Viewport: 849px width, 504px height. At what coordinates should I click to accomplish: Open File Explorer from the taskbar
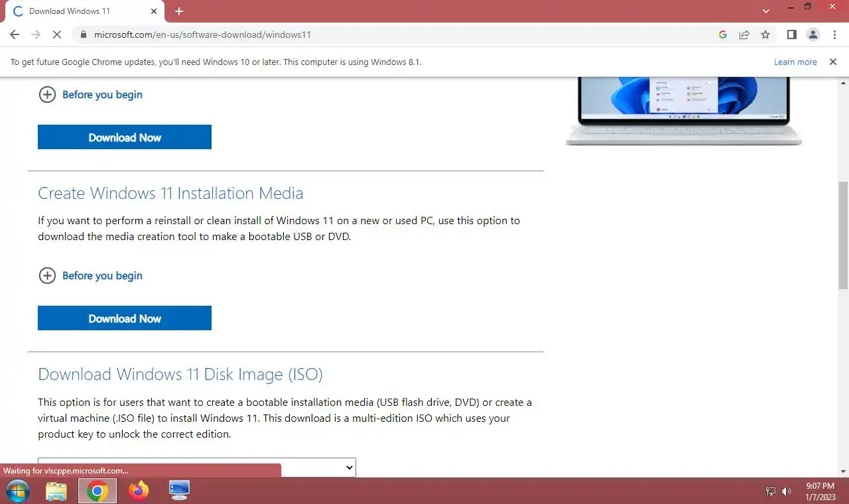[x=56, y=491]
